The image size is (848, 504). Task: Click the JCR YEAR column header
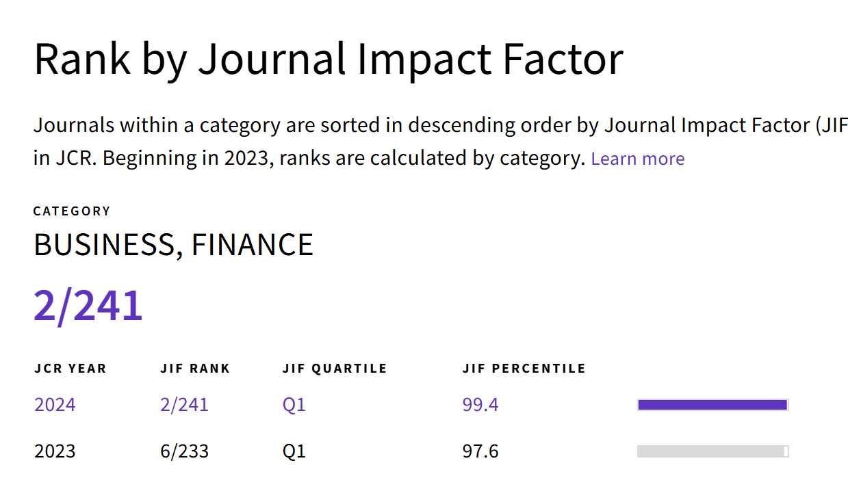[70, 369]
